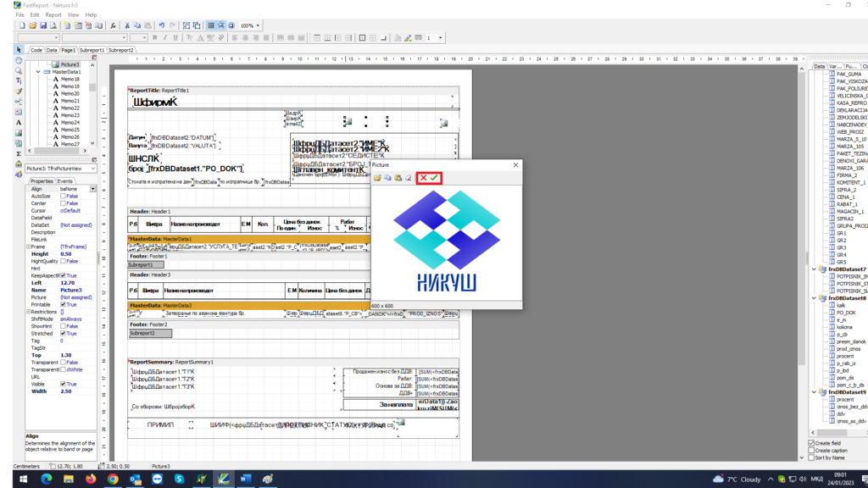Pick font color tool
Image resolution: width=868 pixels, height=488 pixels.
[200, 37]
